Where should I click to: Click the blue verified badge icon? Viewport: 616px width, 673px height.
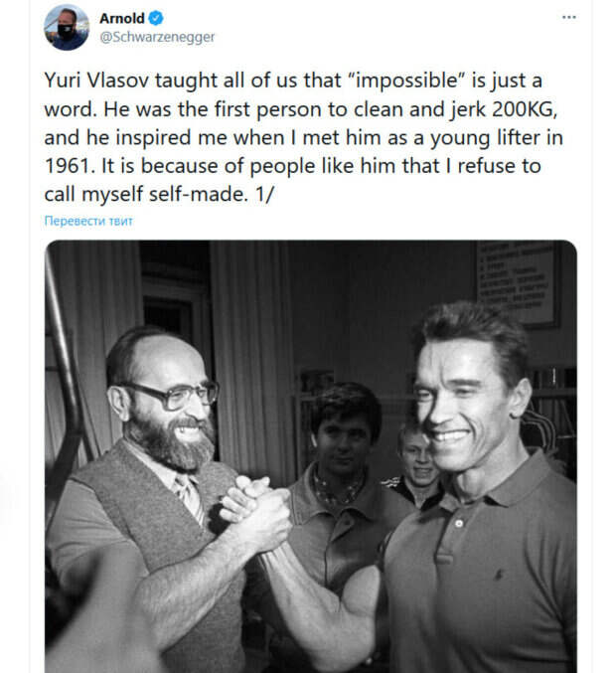coord(157,18)
